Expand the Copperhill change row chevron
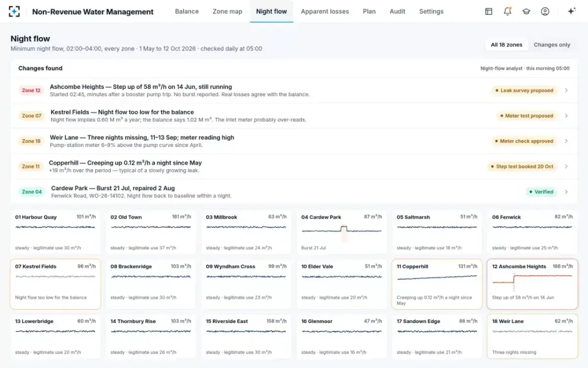This screenshot has width=588, height=368. 566,166
